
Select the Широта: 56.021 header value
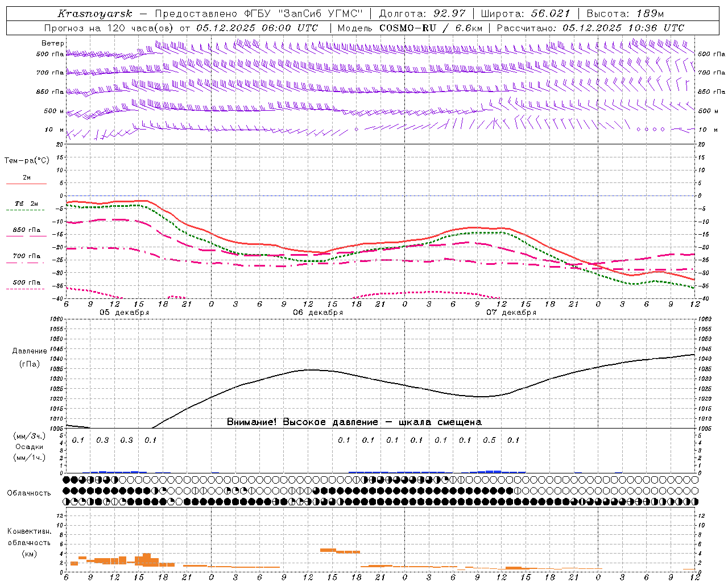[526, 14]
